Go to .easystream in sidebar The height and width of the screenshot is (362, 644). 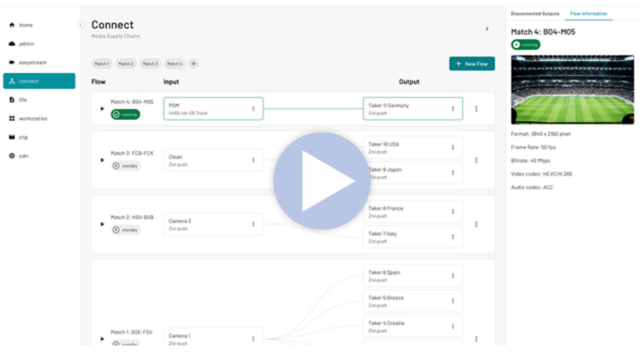click(x=30, y=62)
